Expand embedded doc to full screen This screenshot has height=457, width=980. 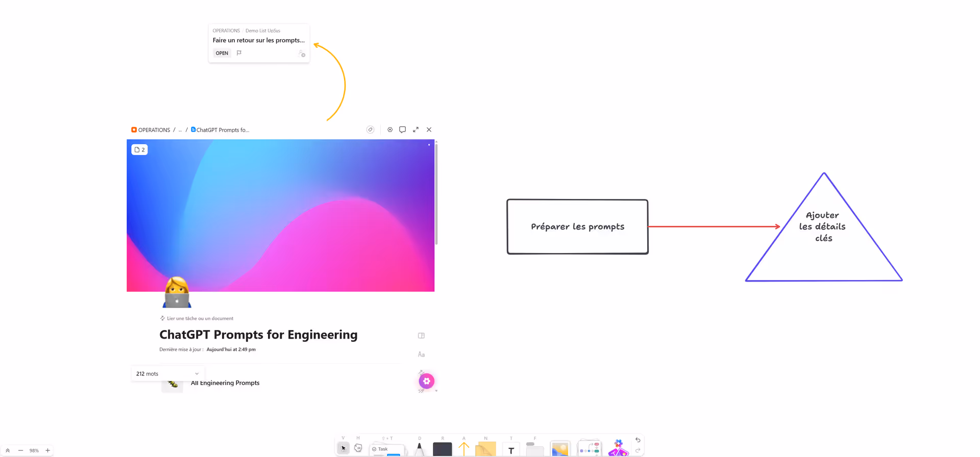tap(415, 130)
